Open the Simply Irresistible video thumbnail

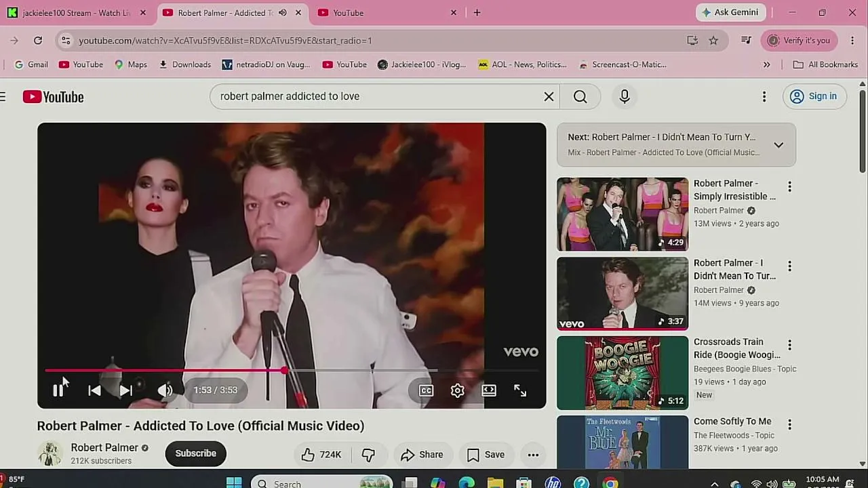click(x=623, y=214)
